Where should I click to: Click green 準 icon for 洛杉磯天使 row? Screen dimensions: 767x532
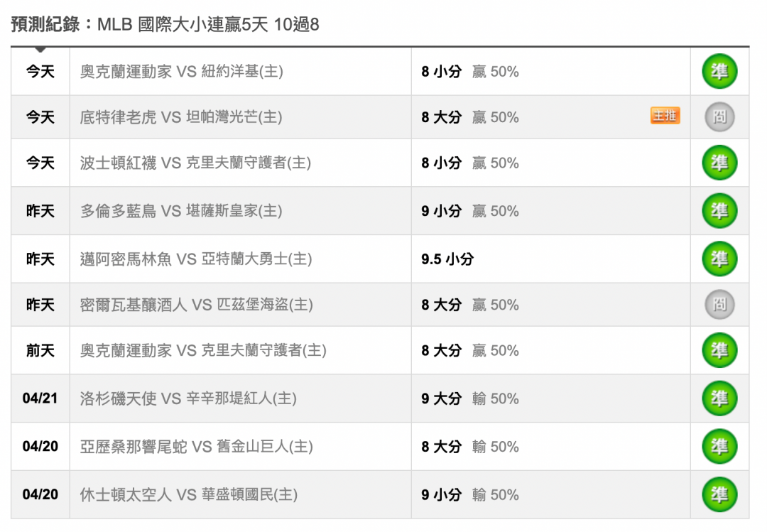pos(719,398)
